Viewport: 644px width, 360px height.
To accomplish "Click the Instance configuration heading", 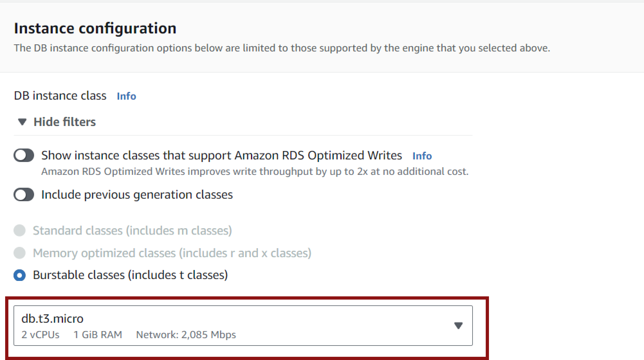I will click(x=95, y=28).
